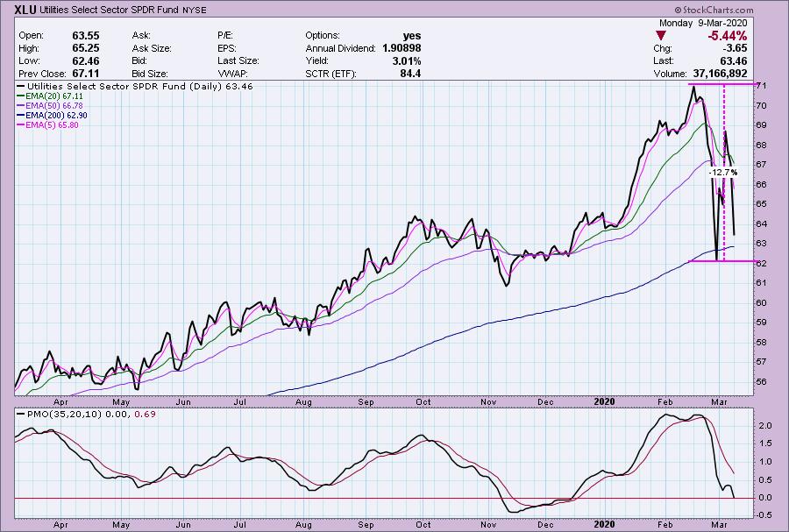
Task: Click the 0.0 level on PMO axis
Action: (764, 498)
